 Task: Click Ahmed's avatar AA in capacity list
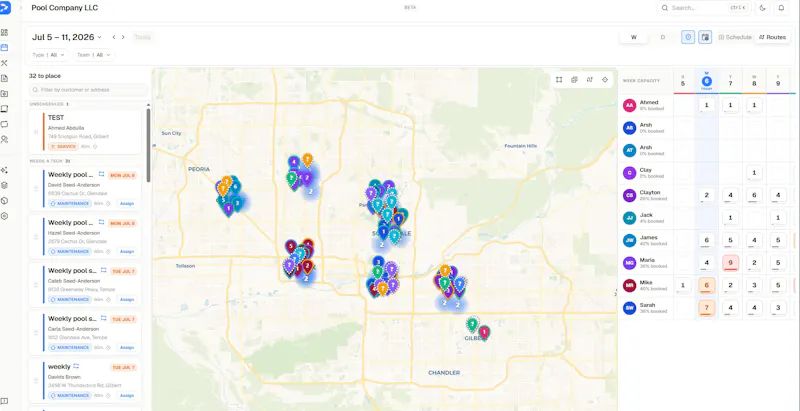click(x=629, y=106)
